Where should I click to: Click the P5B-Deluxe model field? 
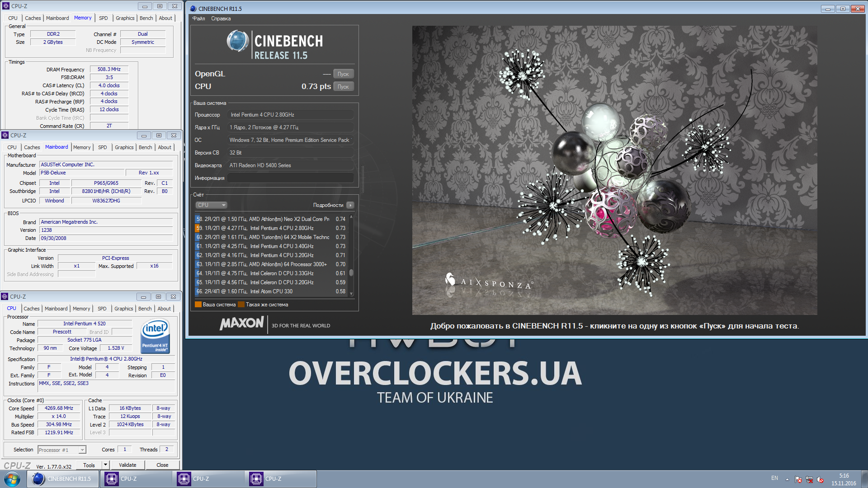pos(82,173)
